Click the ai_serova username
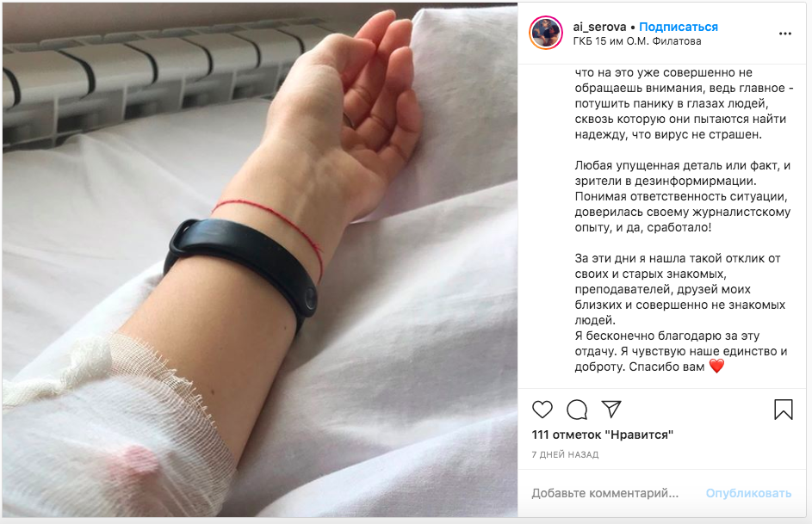 point(599,27)
